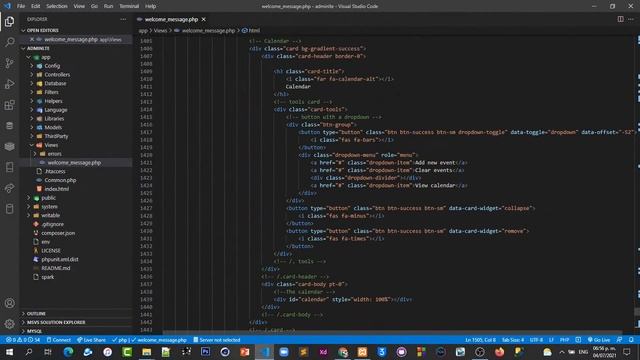Open Microsoft Edge from taskbar

pyautogui.click(x=68, y=352)
